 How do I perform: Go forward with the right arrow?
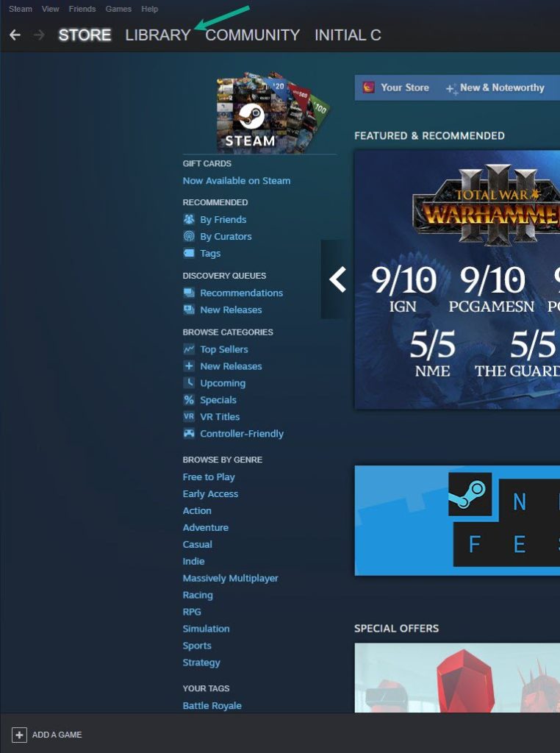(x=39, y=35)
